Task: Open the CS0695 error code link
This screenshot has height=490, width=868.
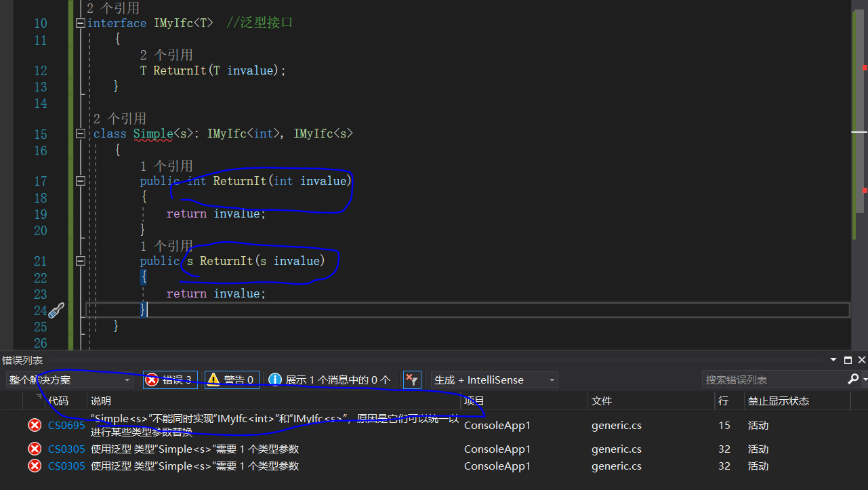Action: coord(66,426)
